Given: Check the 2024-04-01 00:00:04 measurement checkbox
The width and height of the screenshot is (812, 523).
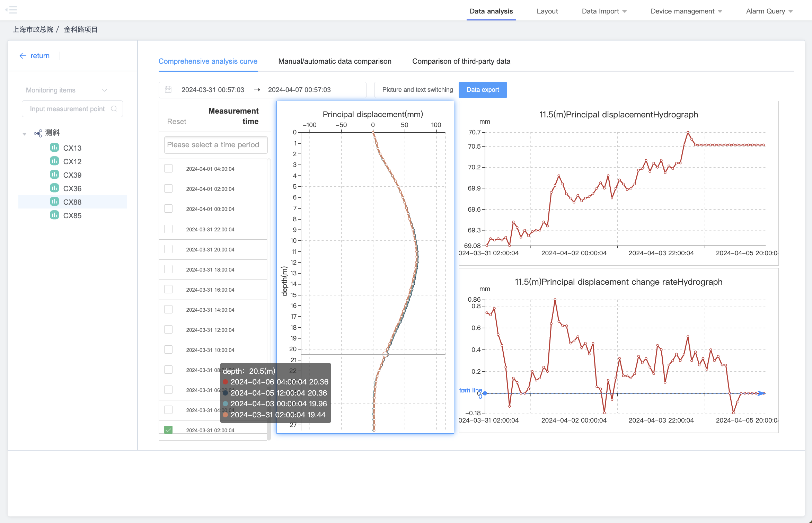Looking at the screenshot, I should coord(168,209).
